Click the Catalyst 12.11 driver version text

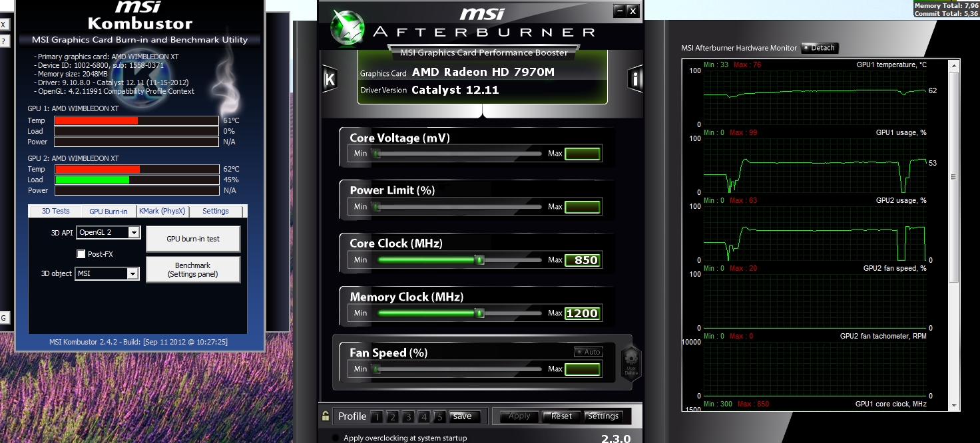pos(455,90)
